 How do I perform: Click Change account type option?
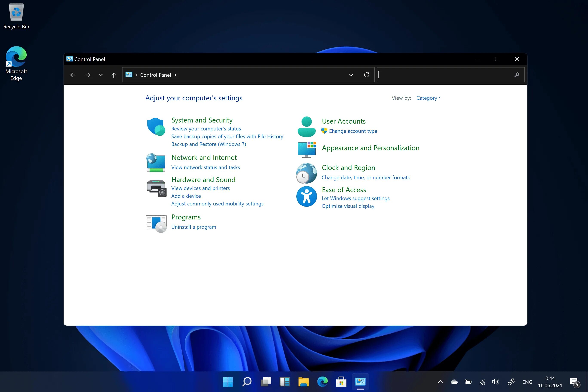(x=353, y=131)
